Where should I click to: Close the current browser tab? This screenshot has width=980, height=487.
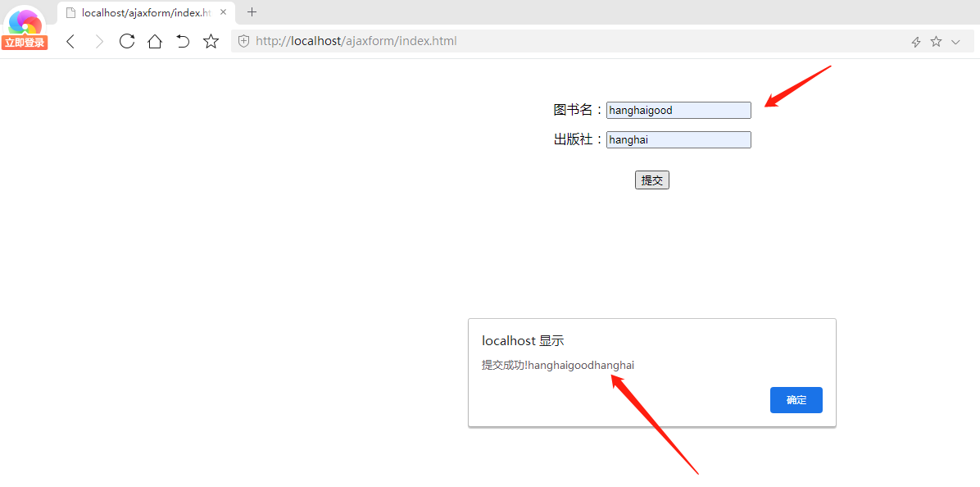tap(222, 12)
